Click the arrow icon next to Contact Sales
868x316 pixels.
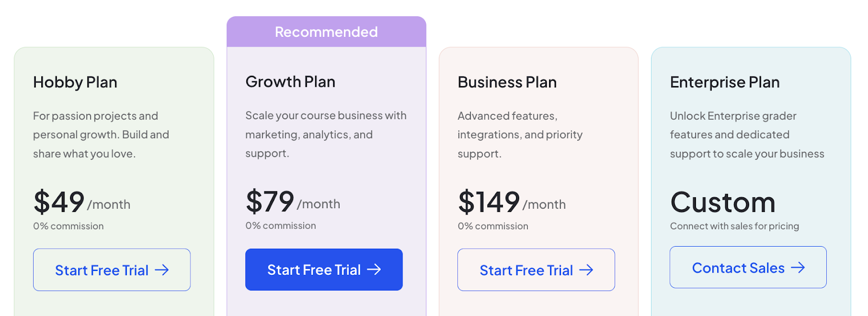(x=797, y=267)
